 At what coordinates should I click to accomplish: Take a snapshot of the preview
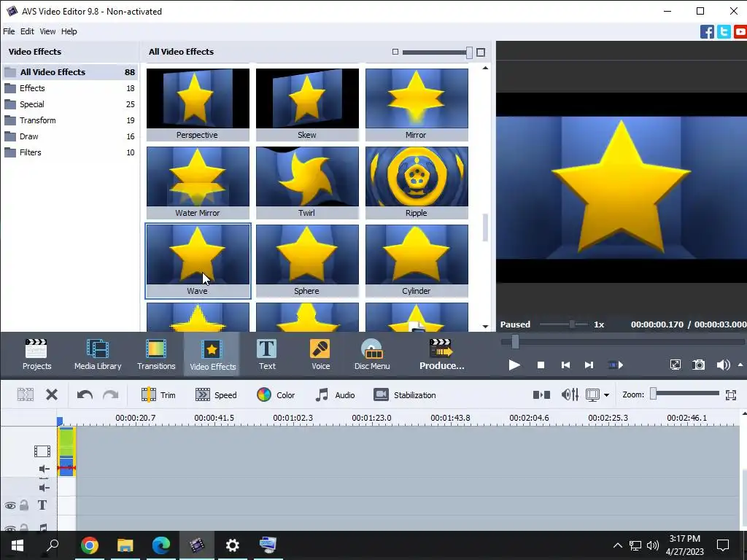(698, 365)
